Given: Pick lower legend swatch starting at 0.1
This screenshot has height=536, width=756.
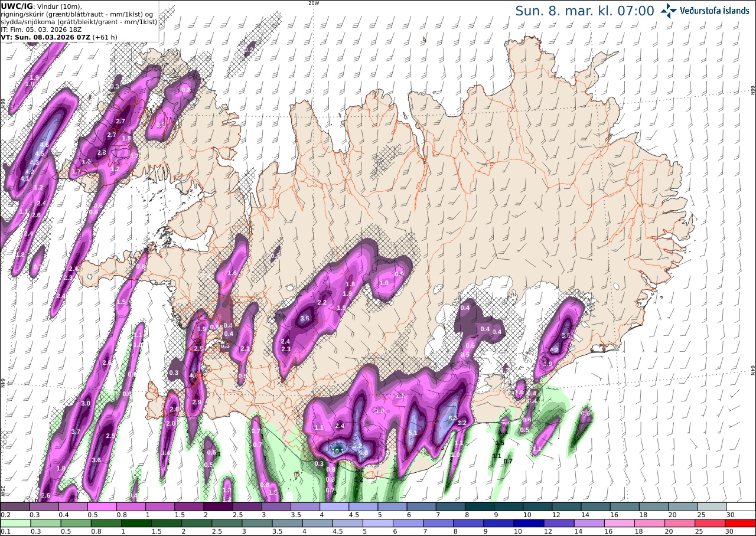Looking at the screenshot, I should pos(15,523).
